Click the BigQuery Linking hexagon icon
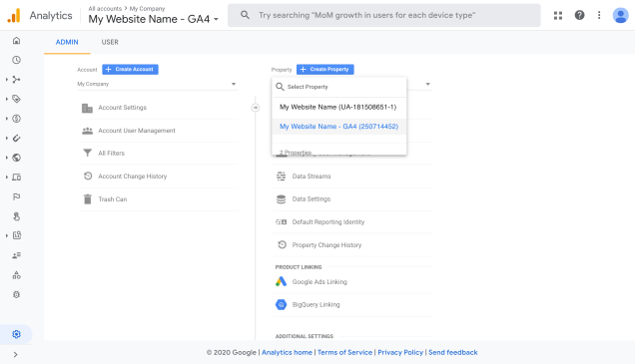635x364 pixels. tap(281, 304)
